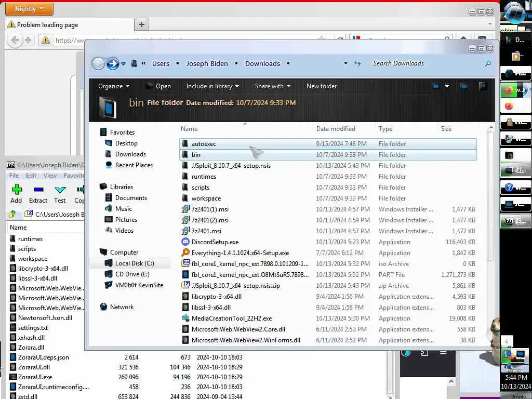Open Explorer help icon
The height and width of the screenshot is (399, 532).
[483, 86]
